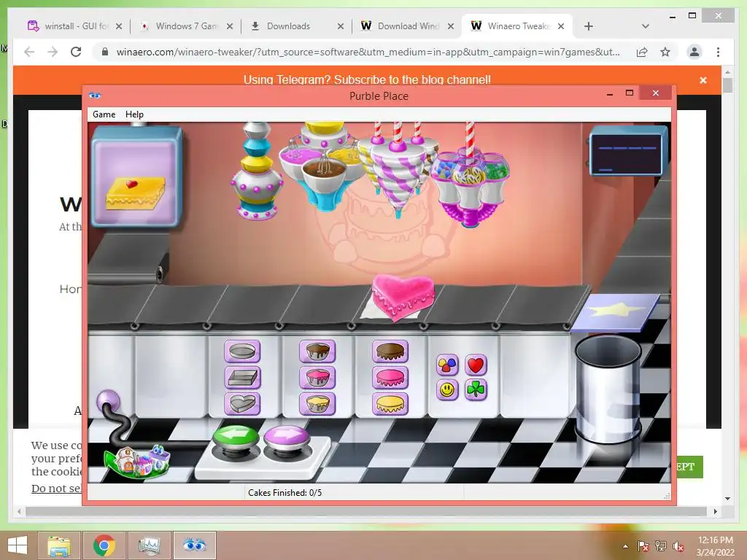Open the Help menu
The image size is (747, 560).
134,114
